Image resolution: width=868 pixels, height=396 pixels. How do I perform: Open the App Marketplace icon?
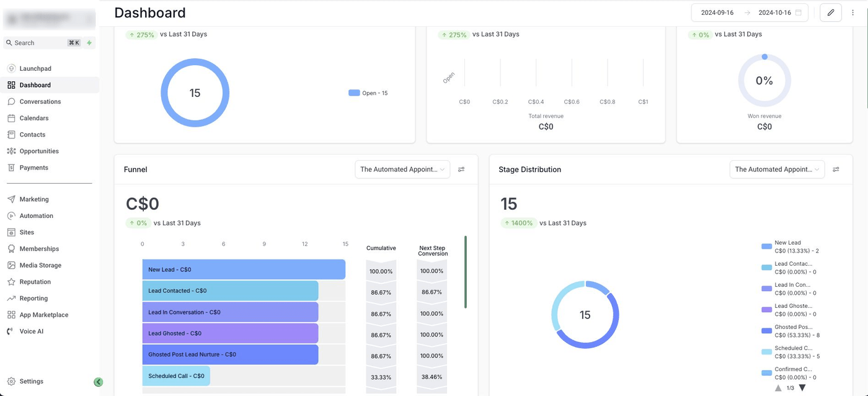click(11, 315)
